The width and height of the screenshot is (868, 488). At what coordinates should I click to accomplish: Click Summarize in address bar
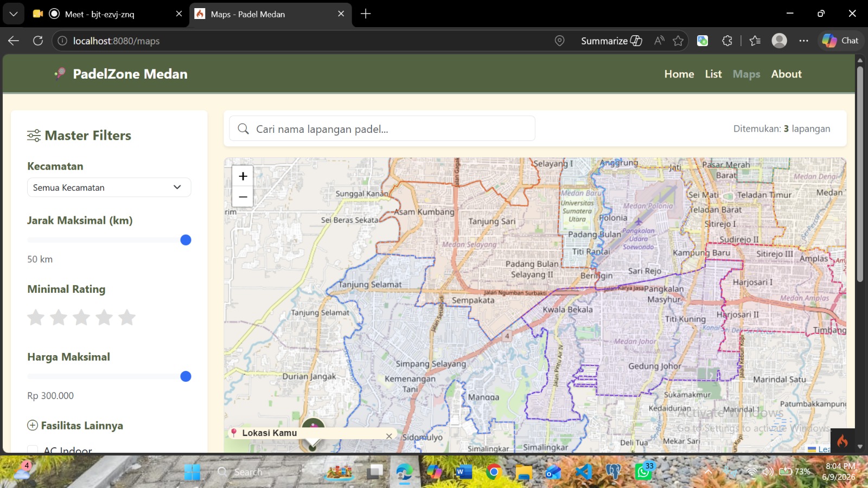pos(611,41)
